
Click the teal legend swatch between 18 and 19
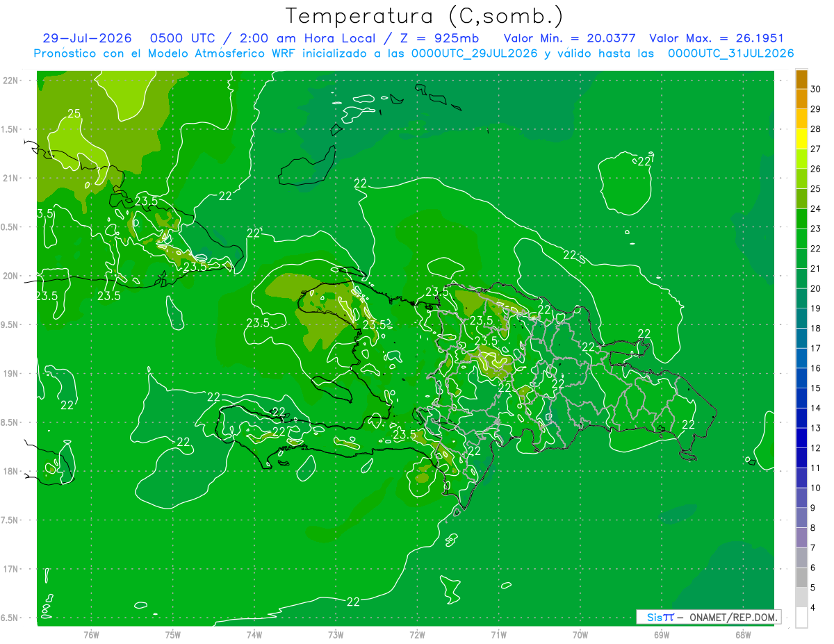[801, 318]
